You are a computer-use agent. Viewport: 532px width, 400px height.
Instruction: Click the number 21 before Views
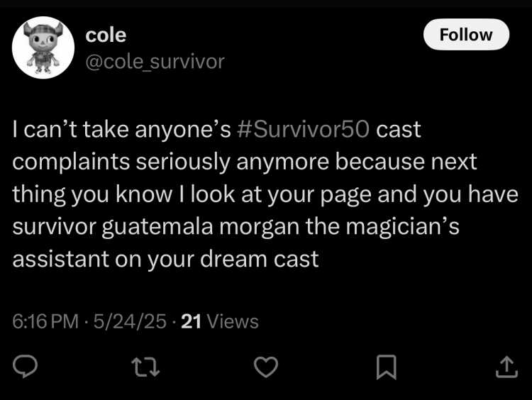click(192, 321)
